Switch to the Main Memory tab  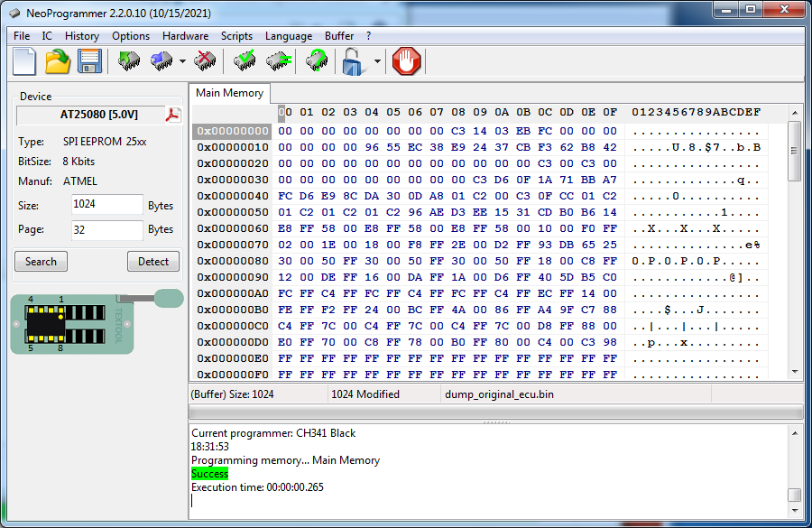230,93
